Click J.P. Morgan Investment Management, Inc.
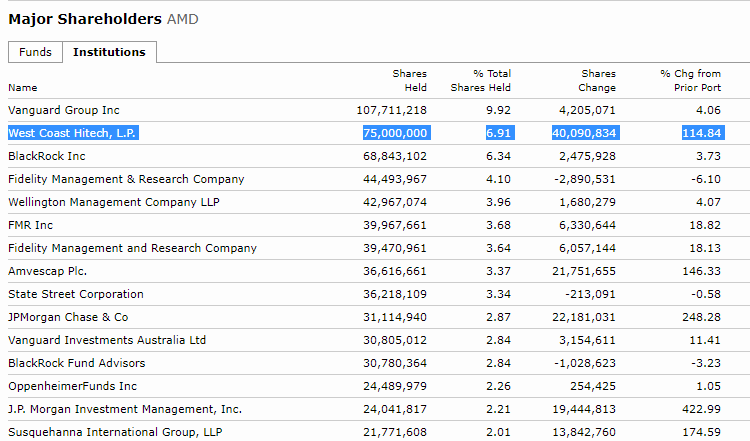The image size is (750, 441). [125, 409]
